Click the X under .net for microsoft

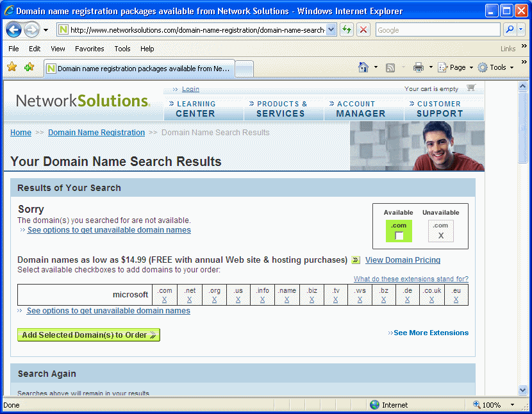point(189,300)
